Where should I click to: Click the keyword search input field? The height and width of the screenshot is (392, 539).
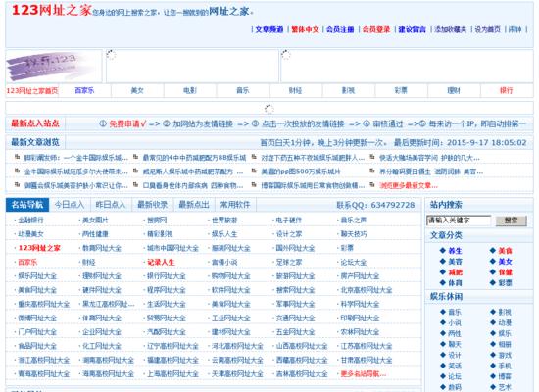click(459, 220)
